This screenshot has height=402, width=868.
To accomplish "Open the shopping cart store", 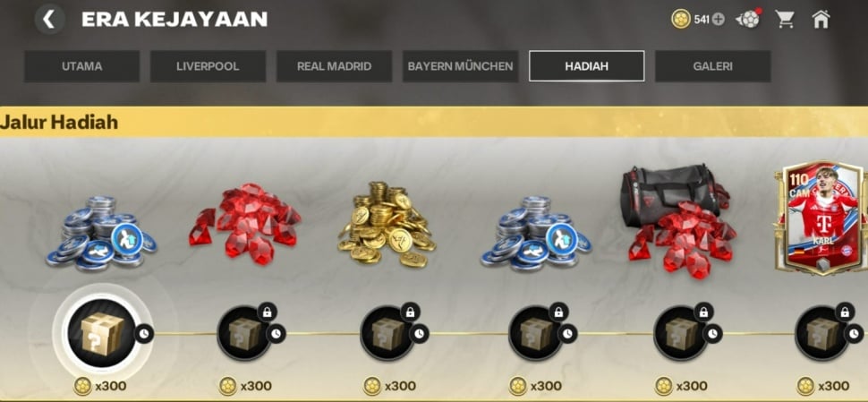I will tap(785, 20).
